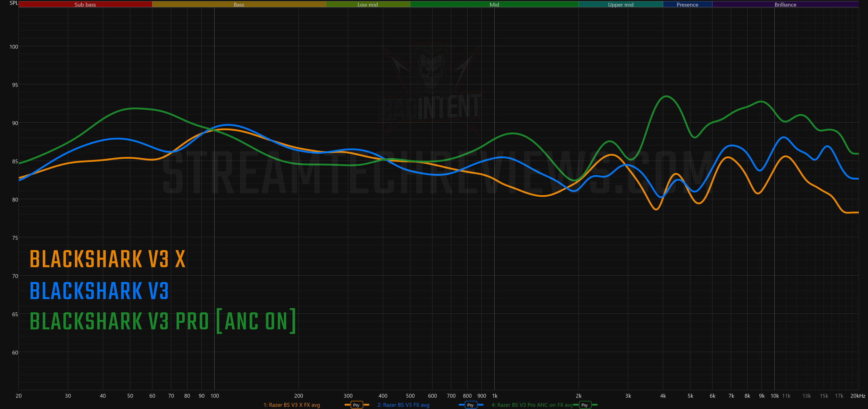Click the blue BLACKSHARK V3 title text
This screenshot has height=409, width=868.
coord(99,291)
